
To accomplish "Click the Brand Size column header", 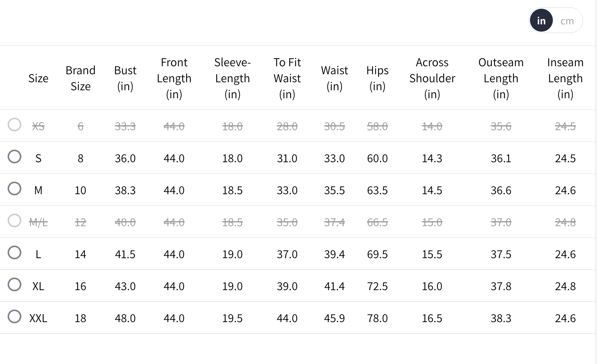I will tap(80, 78).
